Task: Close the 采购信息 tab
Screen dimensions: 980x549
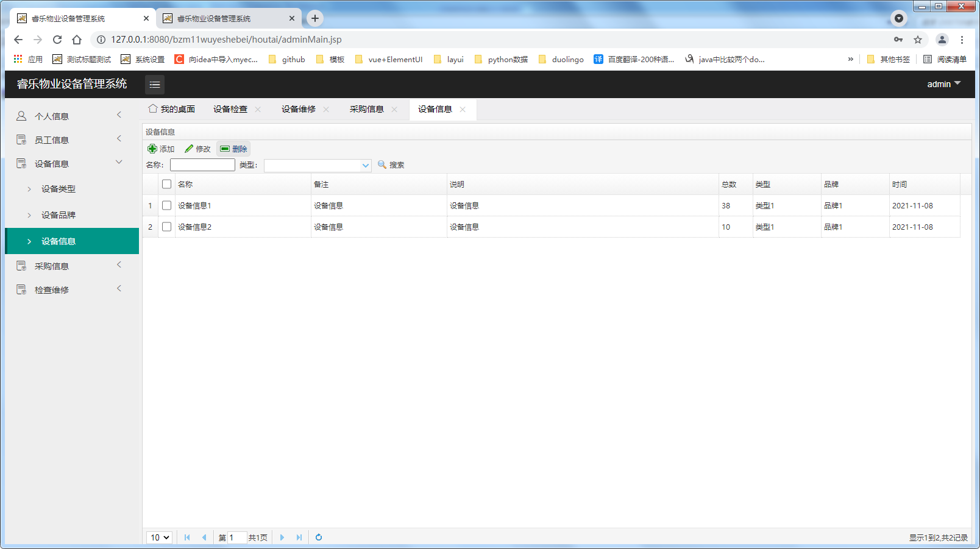Action: (394, 109)
